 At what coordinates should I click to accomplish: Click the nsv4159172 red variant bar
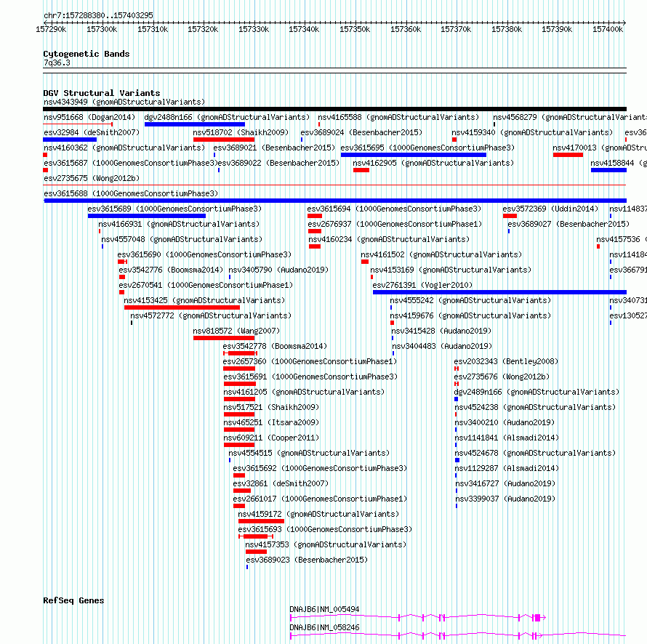coord(261,521)
